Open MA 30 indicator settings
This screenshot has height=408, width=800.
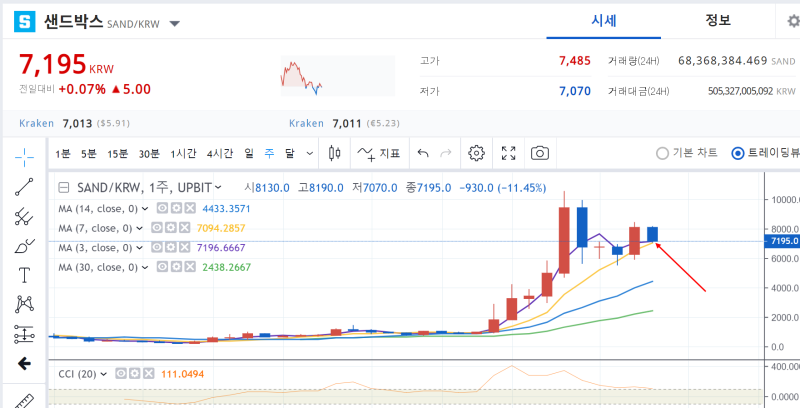(x=176, y=267)
